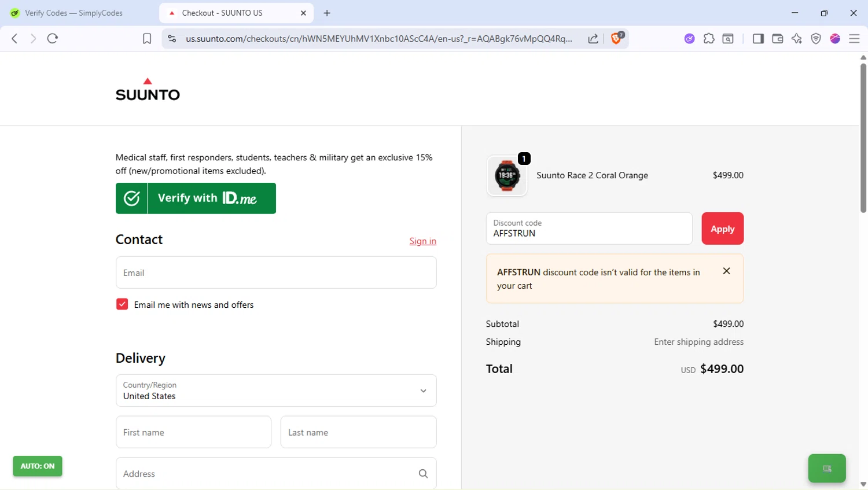Screen dimensions: 868x490
Task: Open Brave Wallet icon
Action: pyautogui.click(x=778, y=39)
